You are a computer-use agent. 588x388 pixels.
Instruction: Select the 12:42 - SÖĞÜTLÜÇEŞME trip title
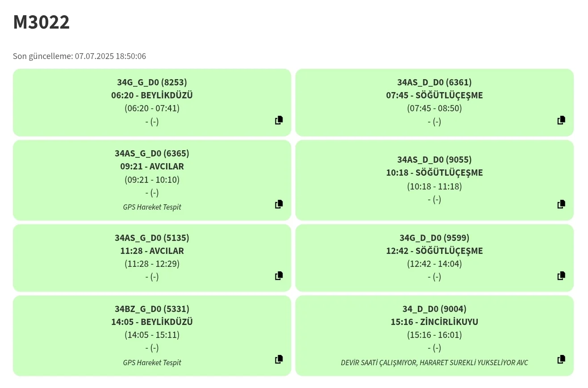(434, 251)
